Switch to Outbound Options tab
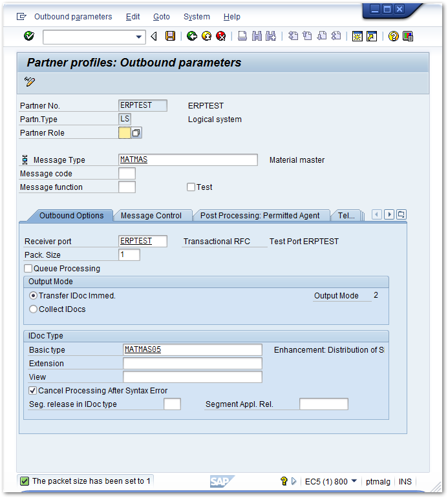 pyautogui.click(x=72, y=216)
